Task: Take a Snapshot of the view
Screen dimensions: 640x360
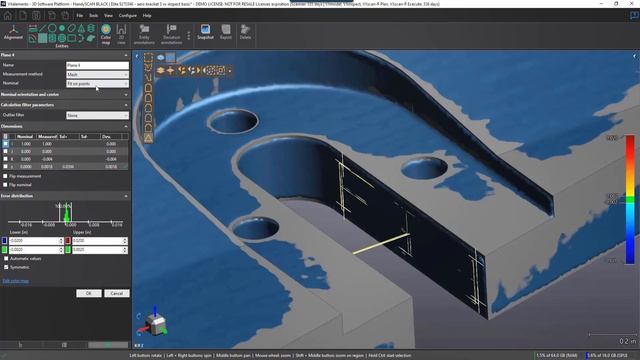Action: click(x=205, y=32)
